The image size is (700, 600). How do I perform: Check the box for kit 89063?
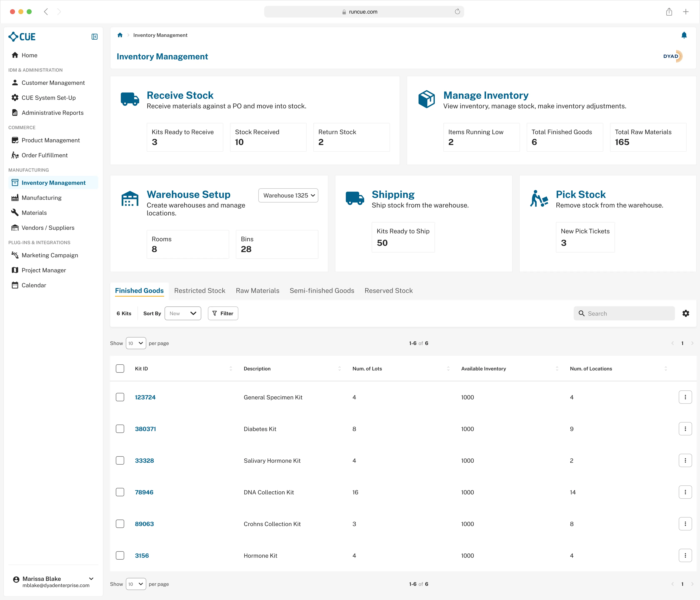pos(120,524)
